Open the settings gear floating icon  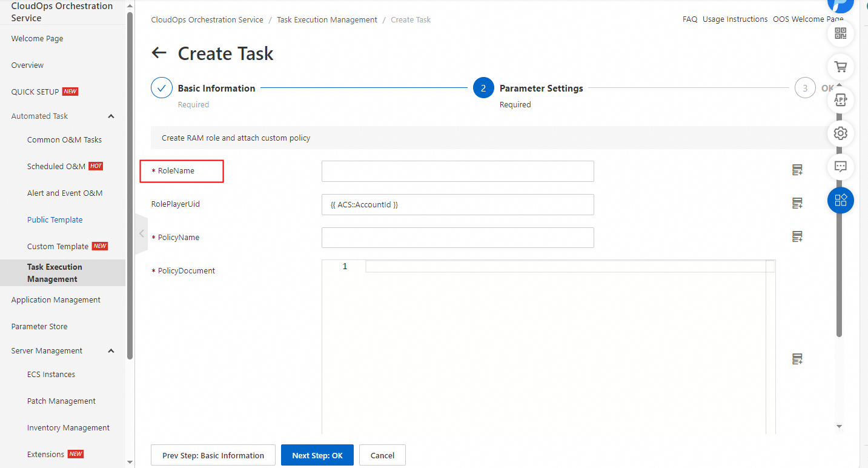click(840, 133)
